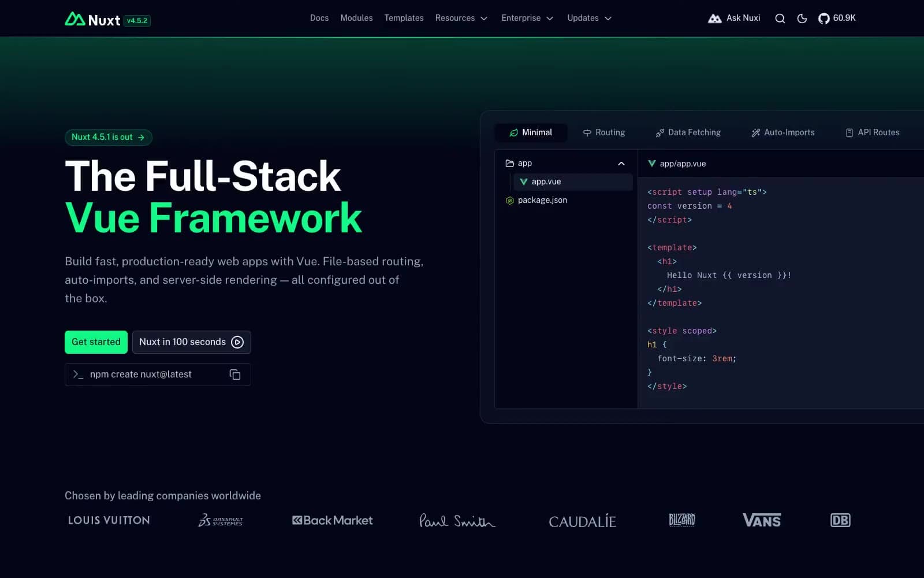Expand the Enterprise dropdown menu
This screenshot has height=578, width=924.
[527, 18]
